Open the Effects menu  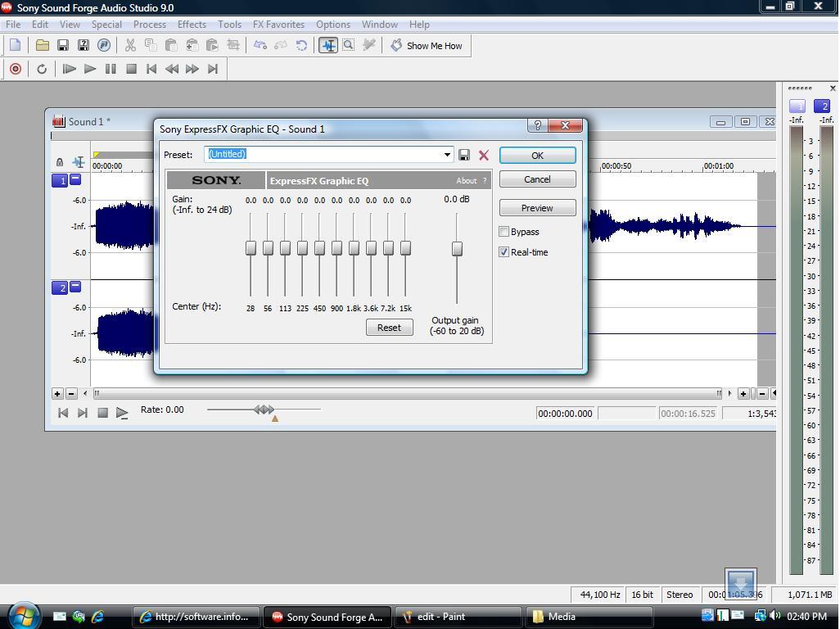point(192,25)
